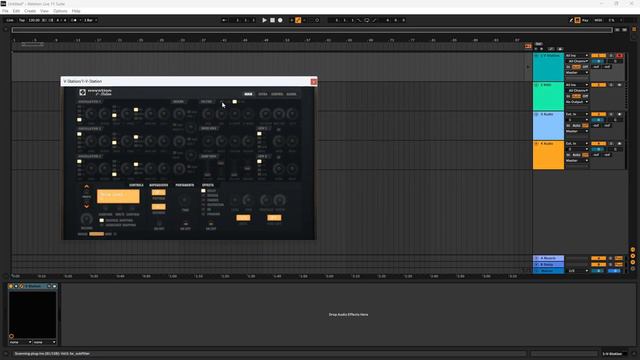Select the DELAY effect radio button
This screenshot has height=360, width=640.
pos(203,191)
